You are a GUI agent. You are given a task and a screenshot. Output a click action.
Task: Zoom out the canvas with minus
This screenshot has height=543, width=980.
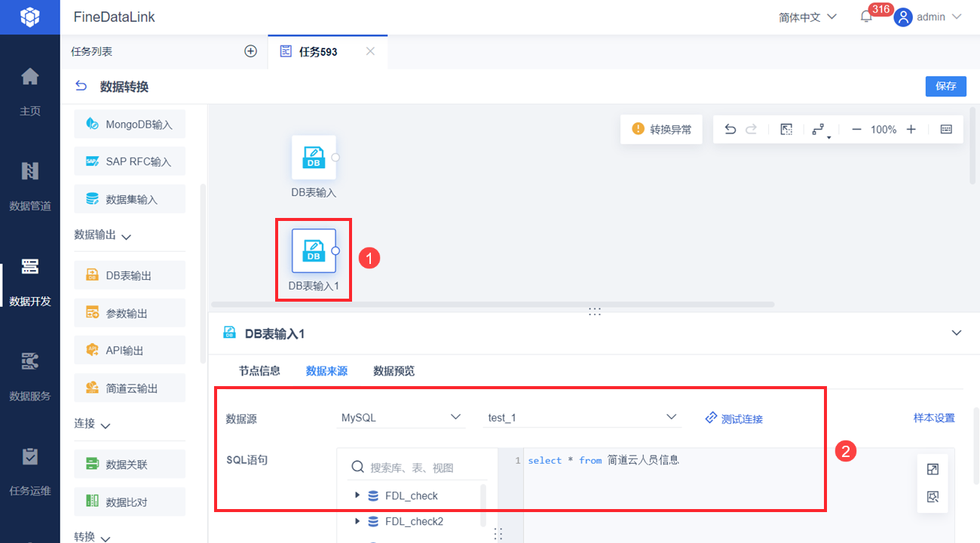point(856,130)
